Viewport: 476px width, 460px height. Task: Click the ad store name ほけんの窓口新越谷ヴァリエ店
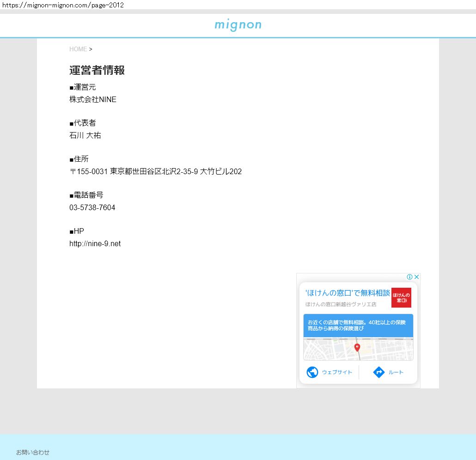[x=341, y=304]
